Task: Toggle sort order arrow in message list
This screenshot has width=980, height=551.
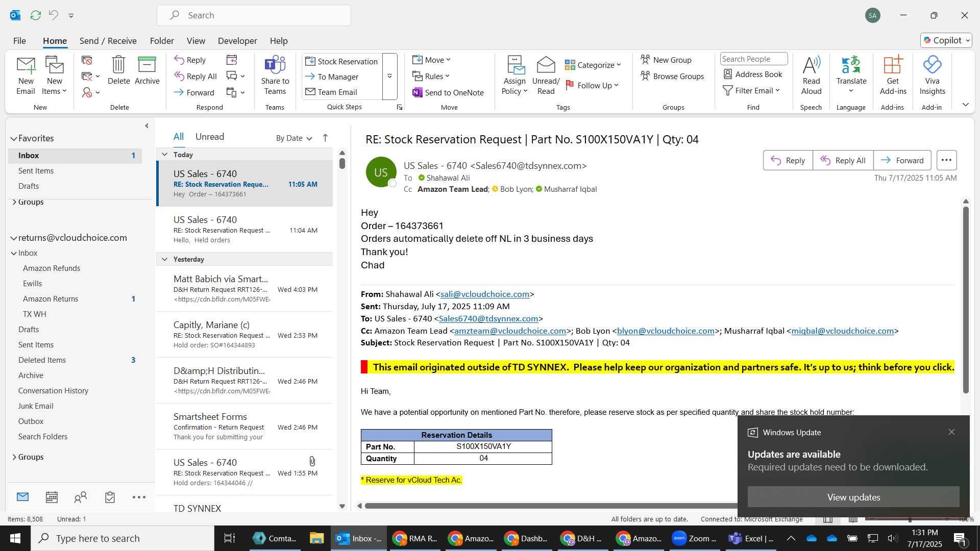Action: 325,138
